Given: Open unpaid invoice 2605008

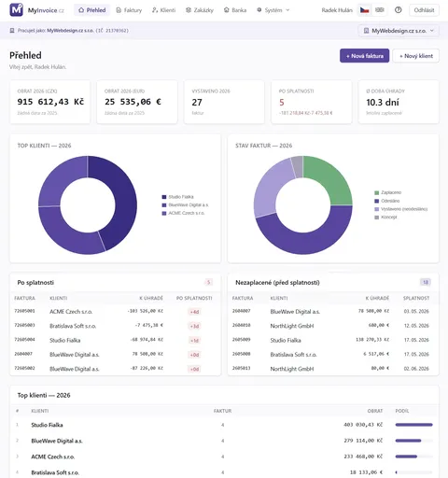Looking at the screenshot, I should click(x=242, y=354).
